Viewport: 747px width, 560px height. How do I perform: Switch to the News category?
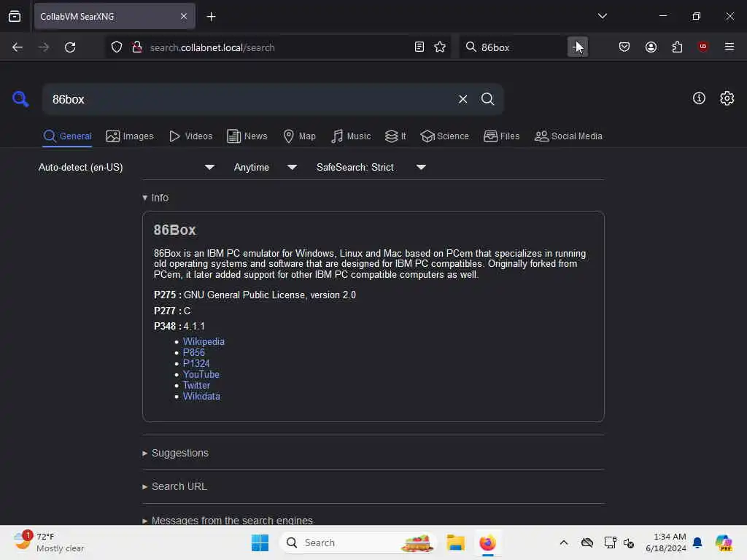[x=247, y=136]
